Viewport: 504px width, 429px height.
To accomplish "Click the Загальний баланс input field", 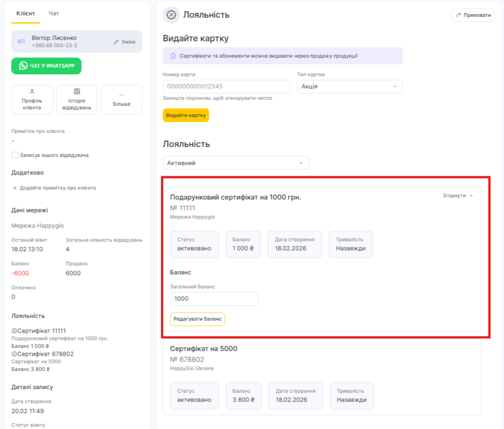I will point(214,299).
